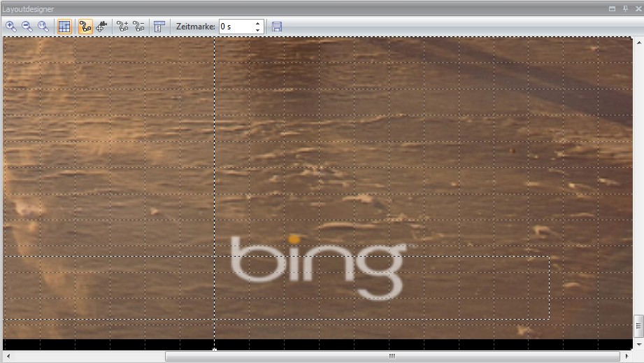Click the save diskette icon

[x=277, y=27]
